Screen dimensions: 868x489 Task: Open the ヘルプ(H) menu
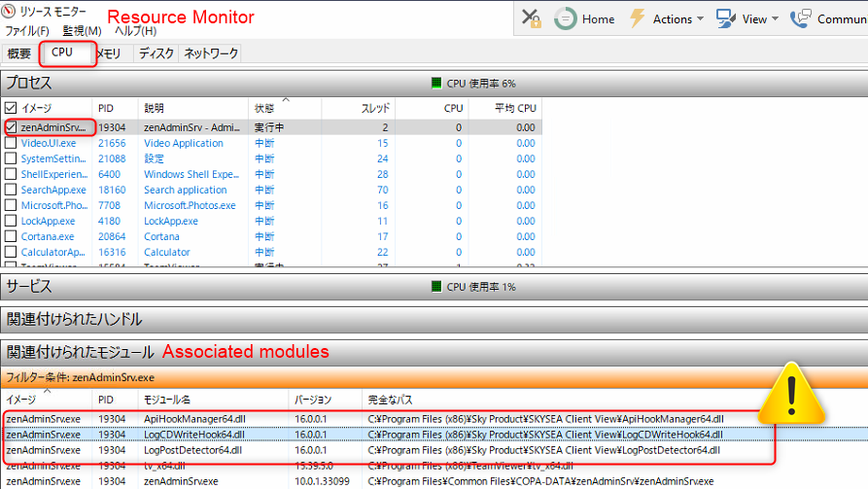click(x=136, y=31)
